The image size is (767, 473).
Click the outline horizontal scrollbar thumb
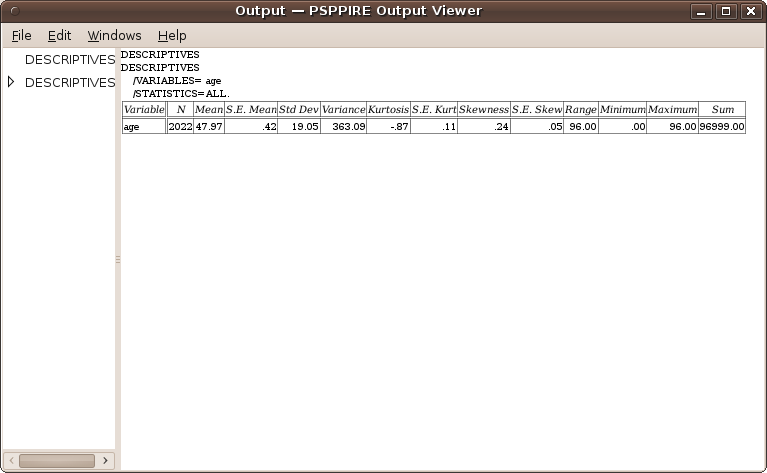[x=57, y=461]
